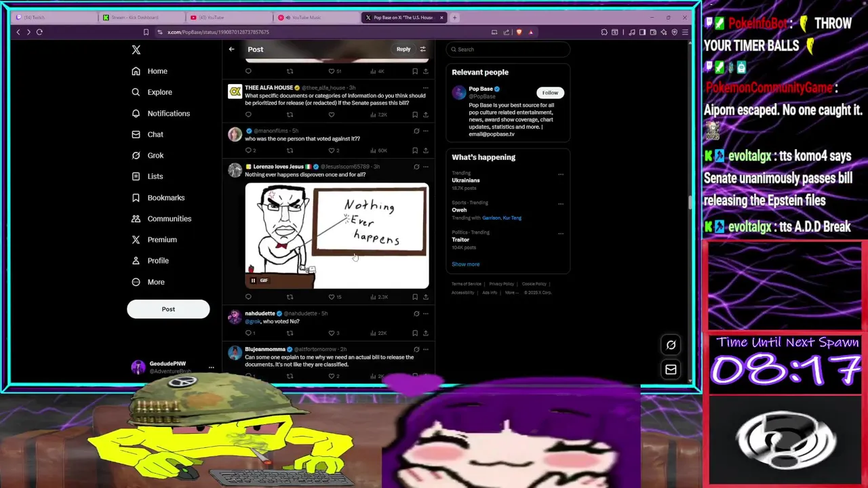Click the white Post button
868x488 pixels.
pos(168,309)
